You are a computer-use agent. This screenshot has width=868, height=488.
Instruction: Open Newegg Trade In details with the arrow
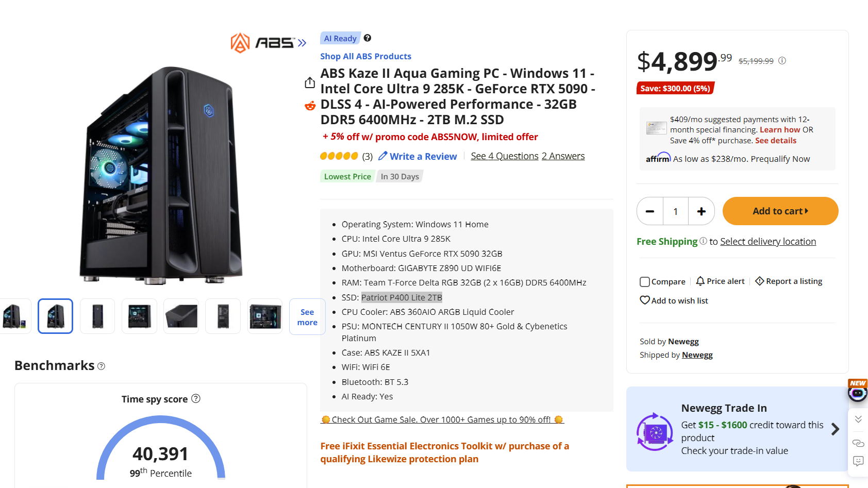[836, 428]
